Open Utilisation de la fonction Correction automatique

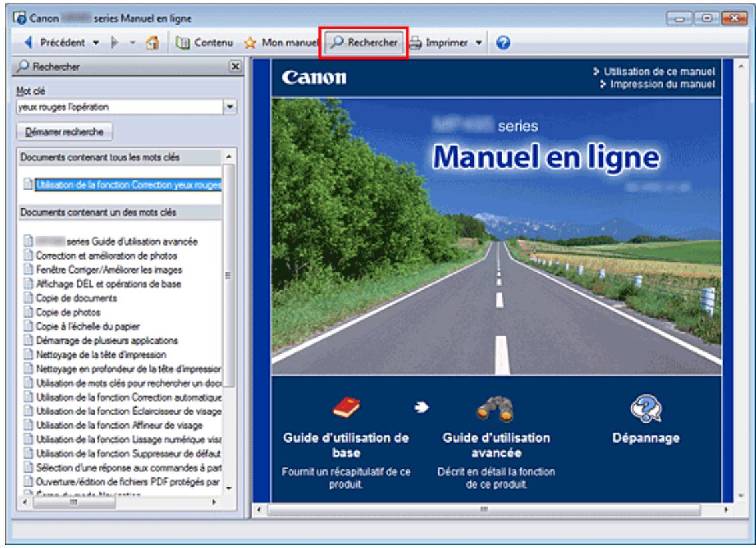(x=129, y=397)
